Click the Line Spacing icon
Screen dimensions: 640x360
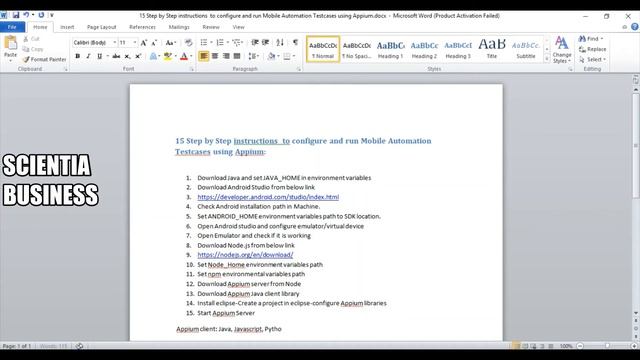pos(252,56)
